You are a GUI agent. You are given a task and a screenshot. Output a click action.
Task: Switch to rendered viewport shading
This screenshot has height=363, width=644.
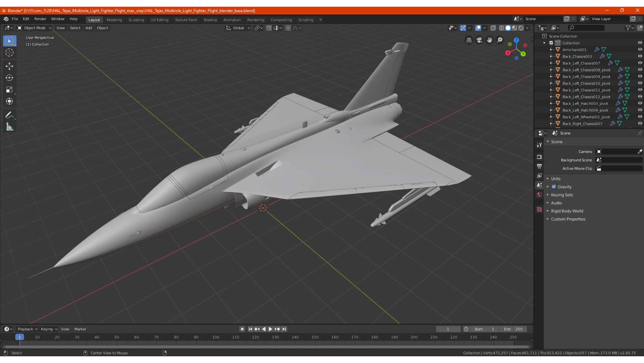click(x=521, y=28)
